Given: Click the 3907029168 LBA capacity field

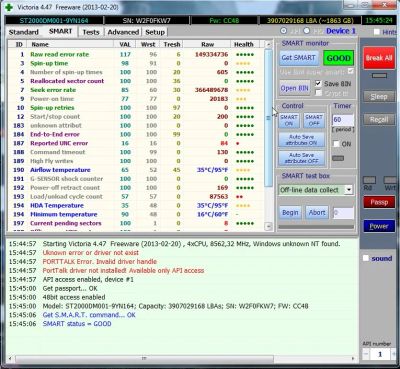Looking at the screenshot, I should pyautogui.click(x=310, y=20).
